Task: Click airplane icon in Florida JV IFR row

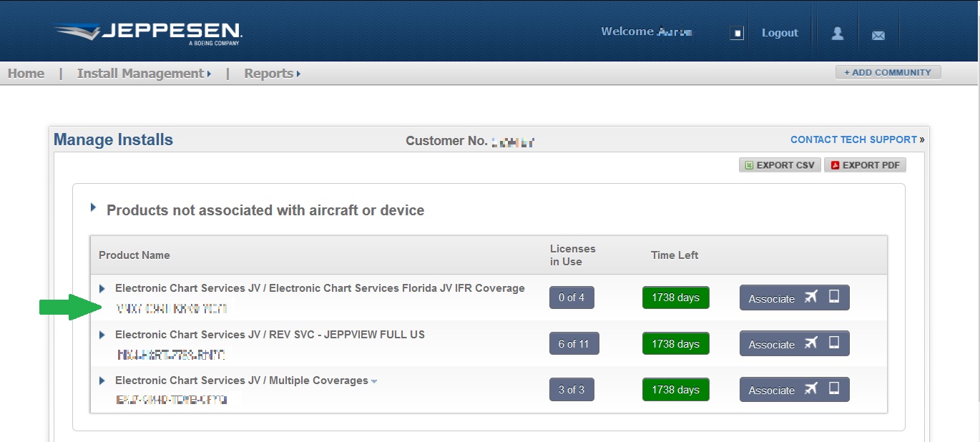Action: click(x=810, y=298)
